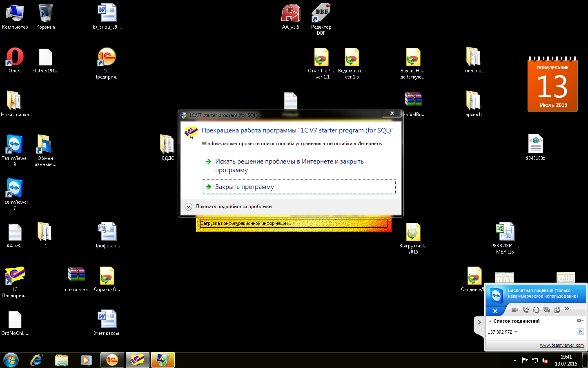Expand 'Показать подробности проблемы' details
The width and height of the screenshot is (588, 368).
click(188, 206)
